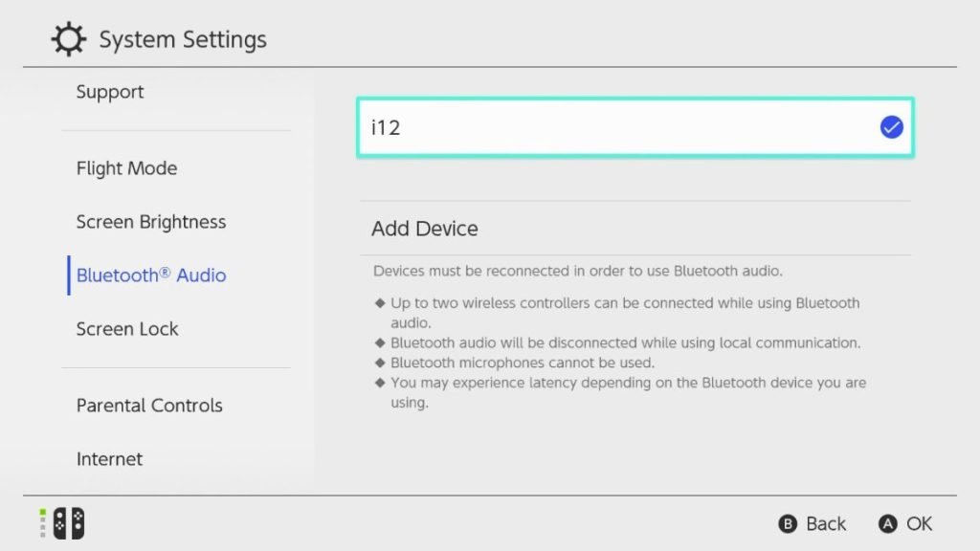Select the highlighted i12 device entry

(634, 126)
